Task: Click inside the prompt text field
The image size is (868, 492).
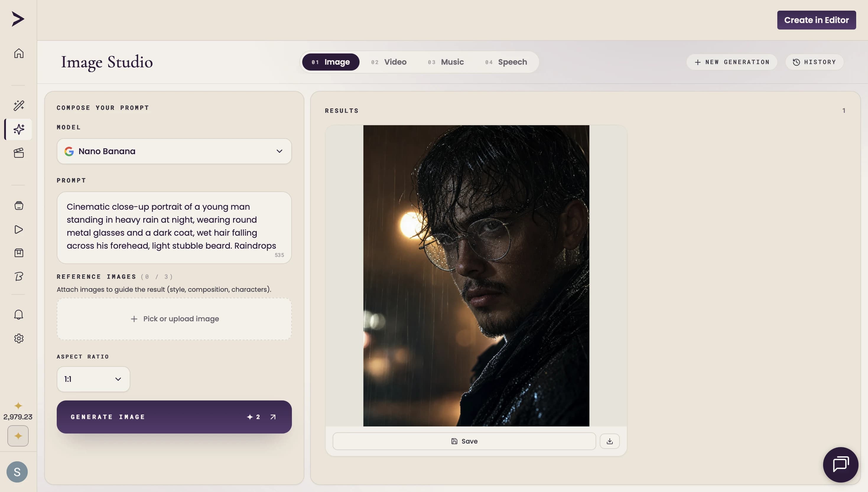Action: (174, 227)
